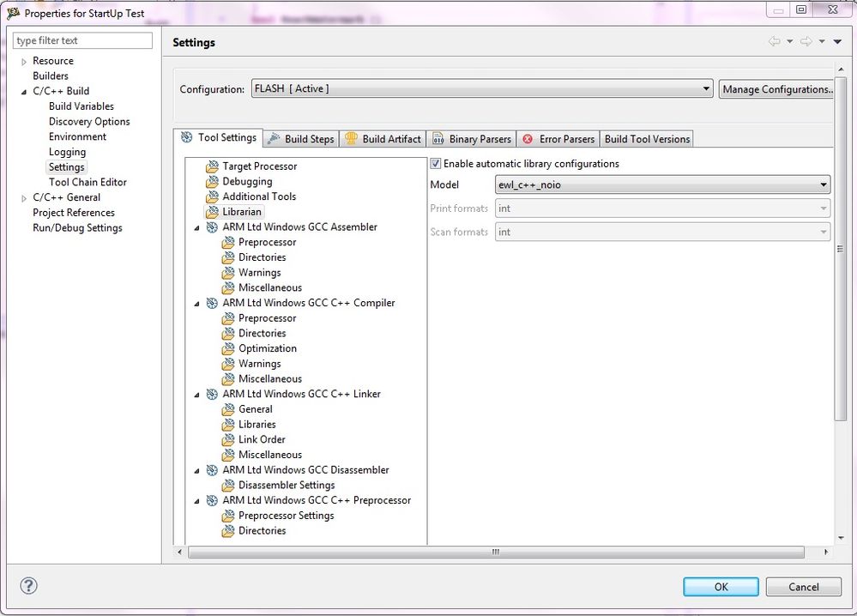The width and height of the screenshot is (857, 616).
Task: Click the GCC Assembler tool icon
Action: coord(212,226)
